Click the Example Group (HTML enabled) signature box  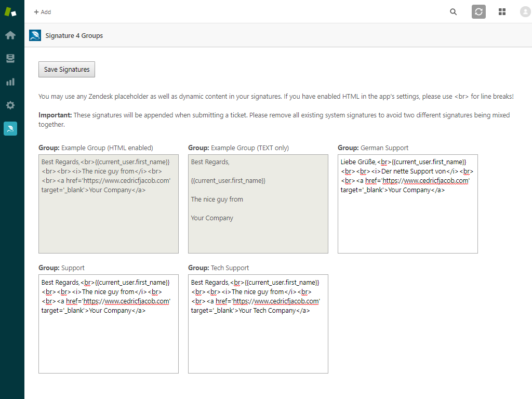[x=109, y=204]
